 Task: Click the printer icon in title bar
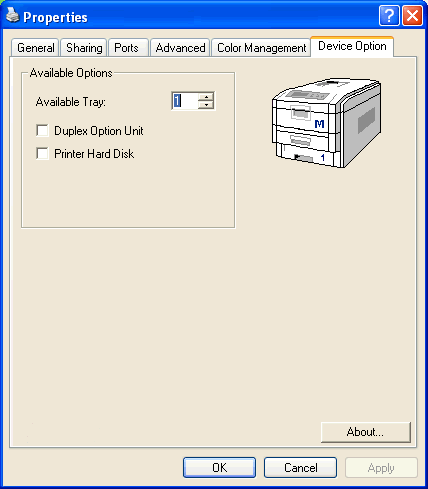[x=13, y=15]
